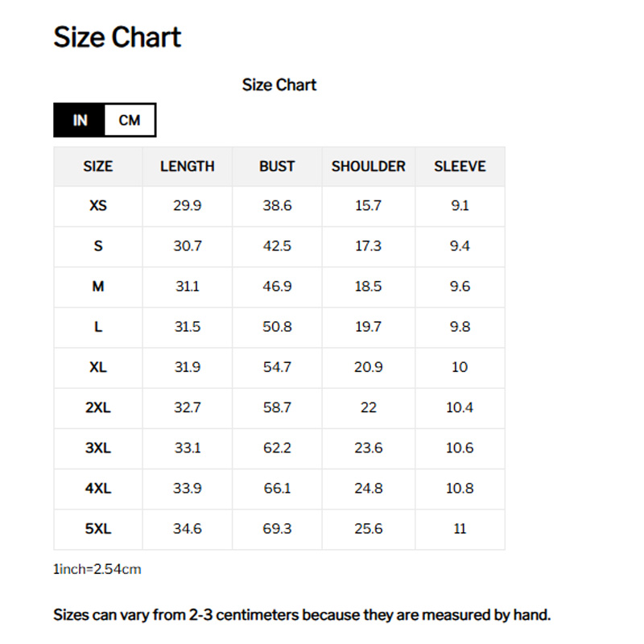Click the LENGTH column header
The width and height of the screenshot is (644, 644).
tap(188, 167)
